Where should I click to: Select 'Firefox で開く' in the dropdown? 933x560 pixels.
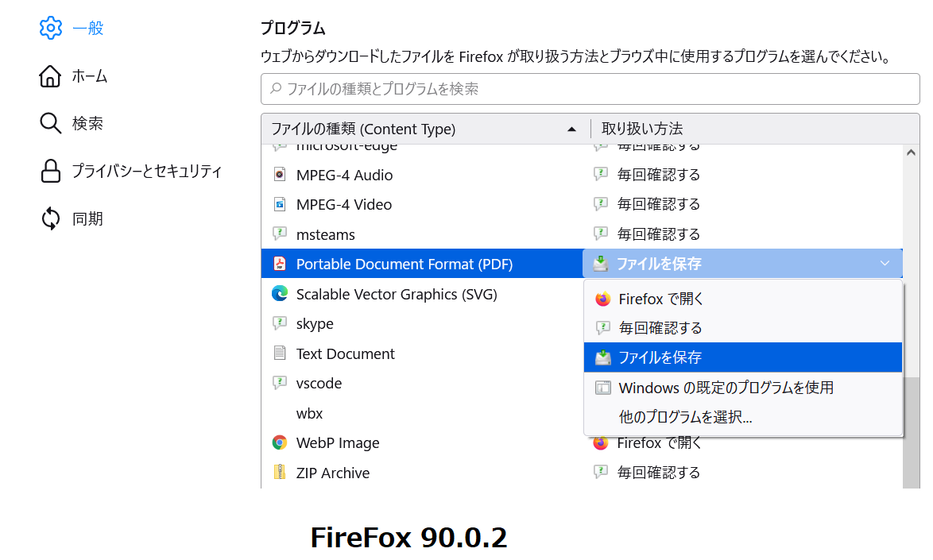pyautogui.click(x=660, y=299)
